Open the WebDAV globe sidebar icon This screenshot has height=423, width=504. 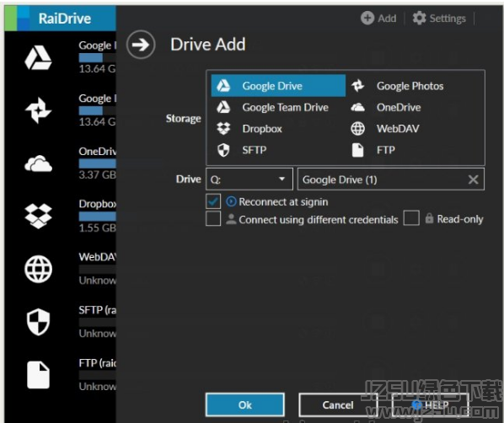[38, 269]
